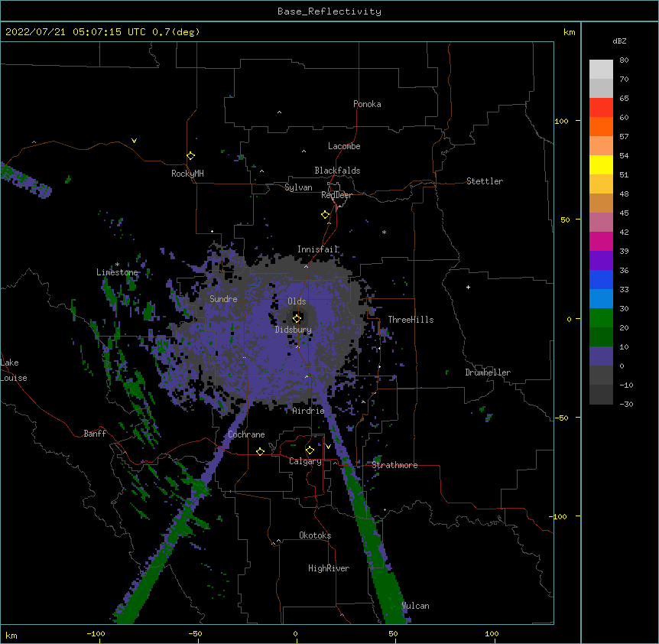Click the 100 tick label on the bottom axis
This screenshot has height=644, width=659.
pos(492,633)
